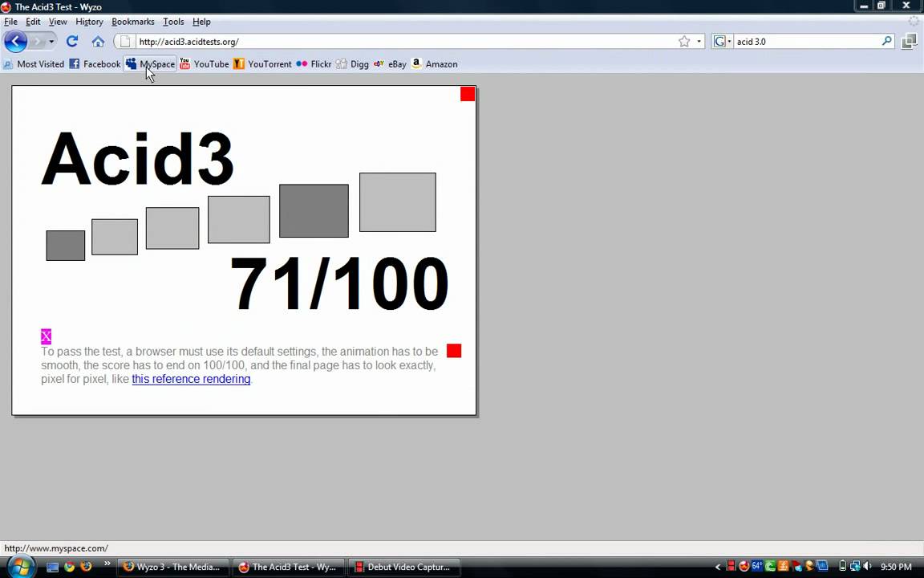Open the Windows Start menu
Screen dimensions: 924x578
click(20, 567)
